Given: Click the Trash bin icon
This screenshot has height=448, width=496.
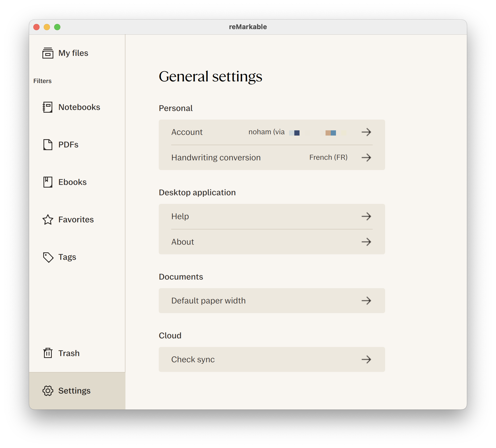Looking at the screenshot, I should click(x=48, y=353).
